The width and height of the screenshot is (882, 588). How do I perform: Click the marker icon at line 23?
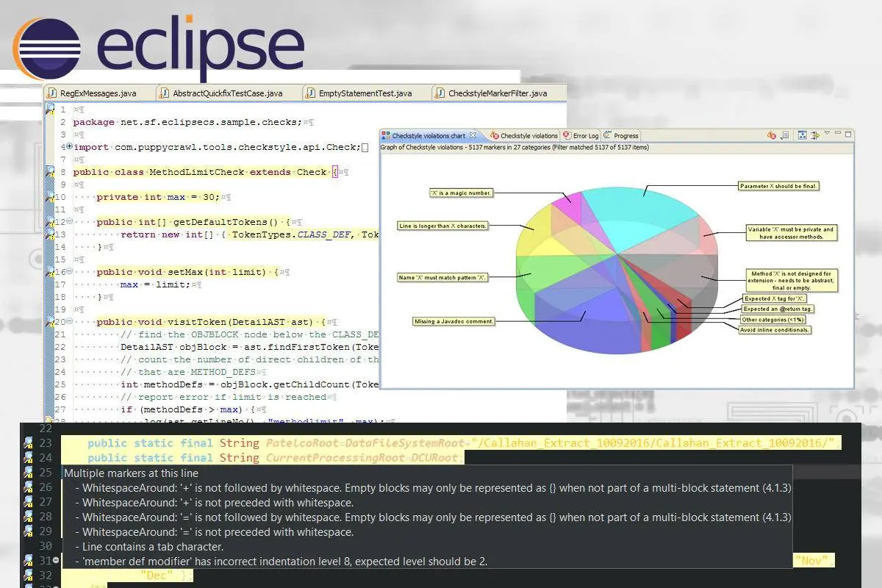pyautogui.click(x=28, y=443)
